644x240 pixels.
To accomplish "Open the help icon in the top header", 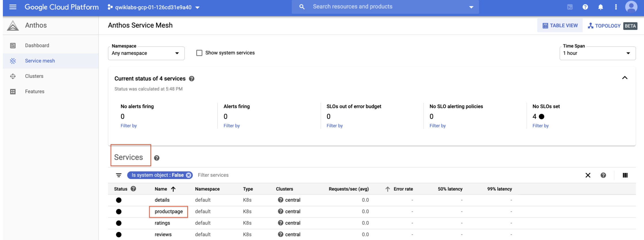I will point(585,7).
